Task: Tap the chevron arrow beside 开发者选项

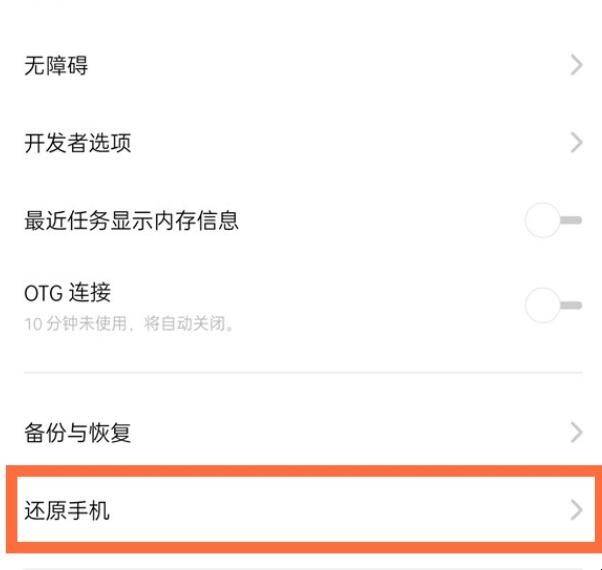Action: click(x=576, y=143)
